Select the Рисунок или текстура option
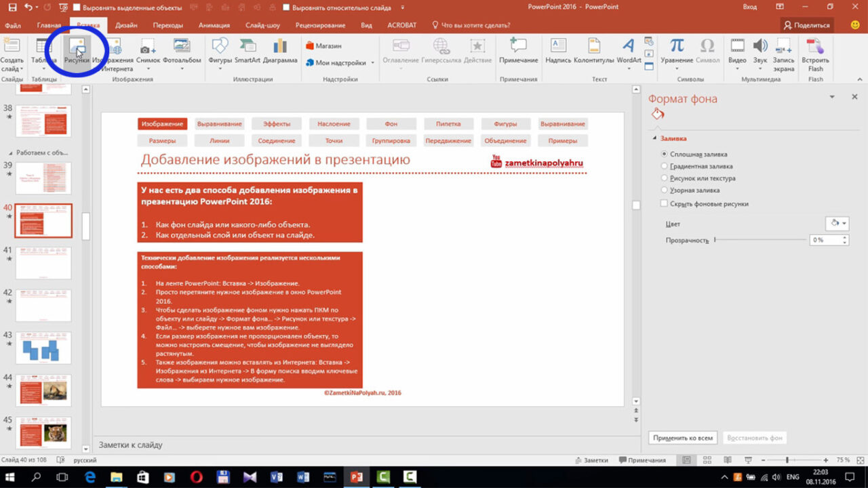This screenshot has width=868, height=488. [x=665, y=178]
